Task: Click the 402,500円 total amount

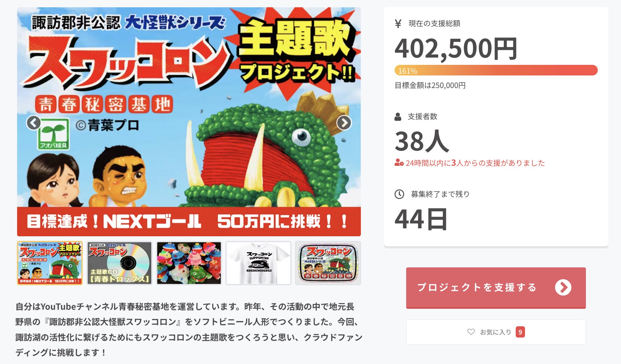Action: pyautogui.click(x=456, y=49)
